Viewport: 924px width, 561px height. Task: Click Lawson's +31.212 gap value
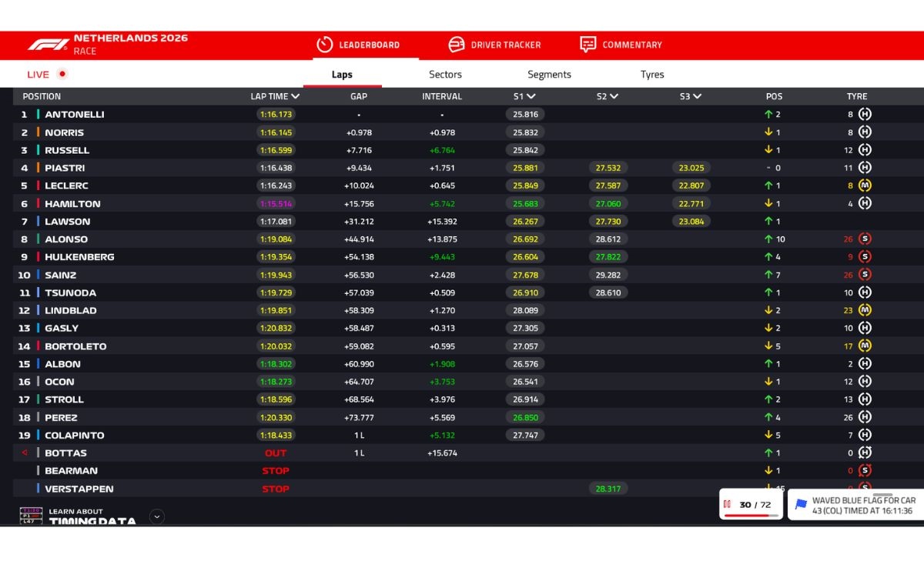[x=359, y=222]
